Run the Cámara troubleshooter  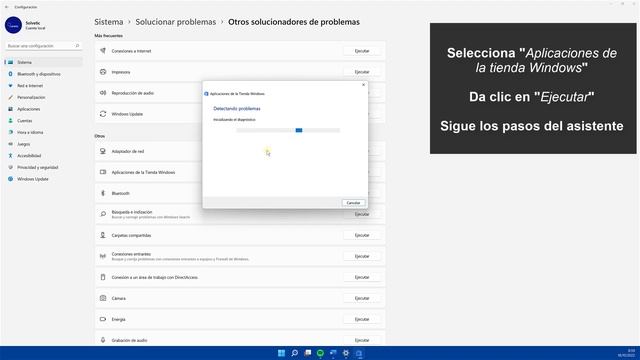tap(362, 298)
